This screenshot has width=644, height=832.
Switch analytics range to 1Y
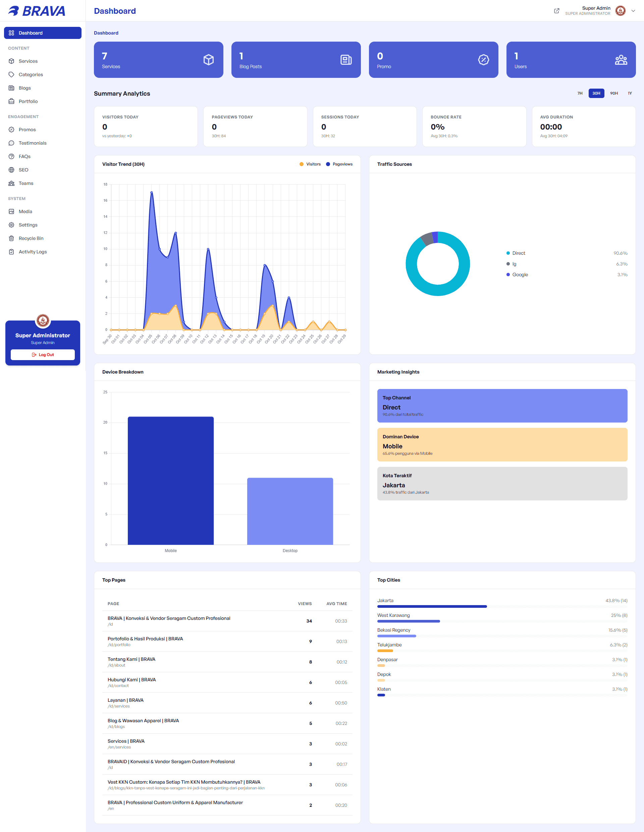click(x=630, y=93)
